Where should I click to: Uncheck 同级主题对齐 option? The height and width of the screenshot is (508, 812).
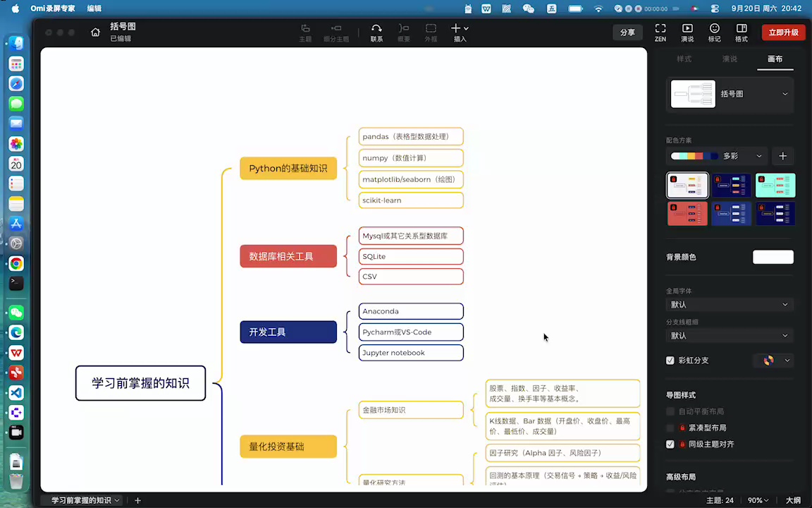[670, 444]
